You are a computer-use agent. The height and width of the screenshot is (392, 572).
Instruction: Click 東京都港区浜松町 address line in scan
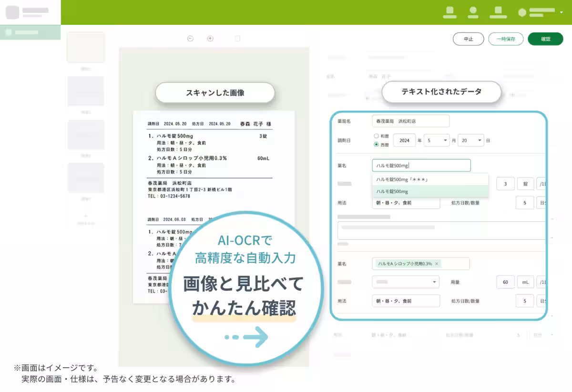tap(190, 189)
